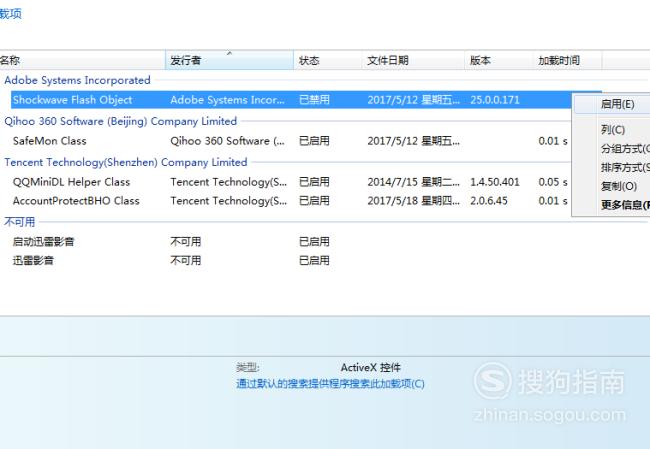The height and width of the screenshot is (449, 650).
Task: Sort by the 名称 column header
Action: point(82,61)
